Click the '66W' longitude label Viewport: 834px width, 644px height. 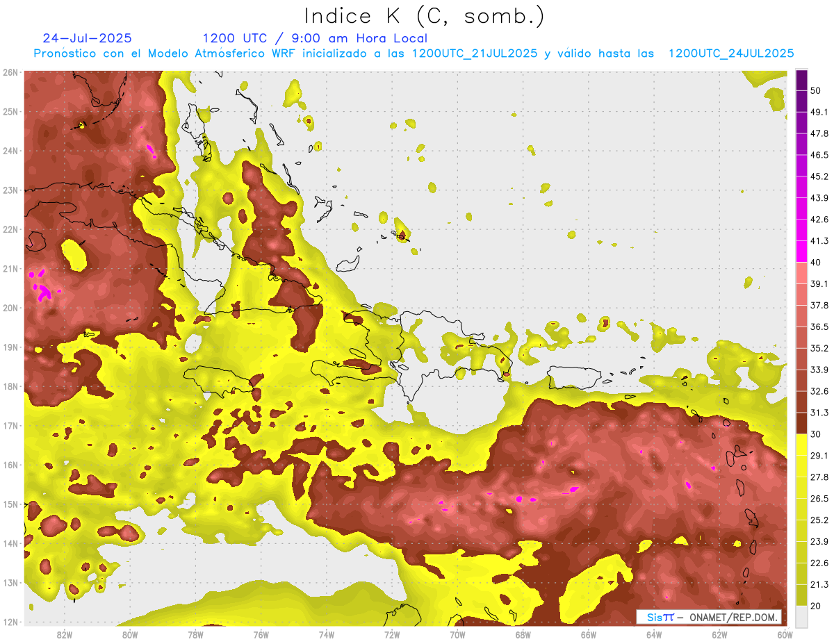(589, 635)
